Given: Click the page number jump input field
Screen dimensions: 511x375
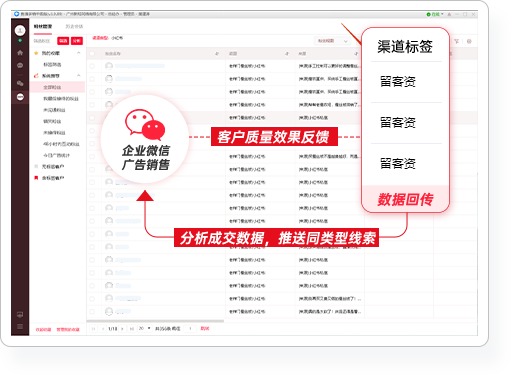Looking at the screenshot, I should (x=190, y=329).
